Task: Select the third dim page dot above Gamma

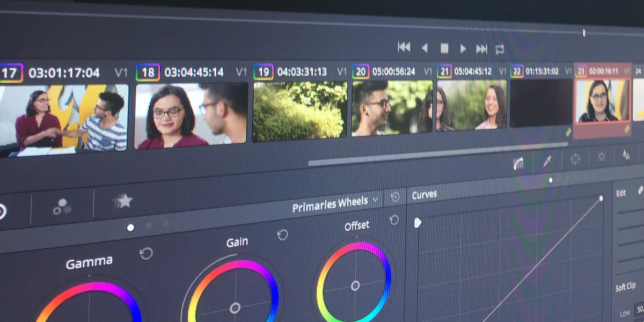Action: click(x=166, y=223)
